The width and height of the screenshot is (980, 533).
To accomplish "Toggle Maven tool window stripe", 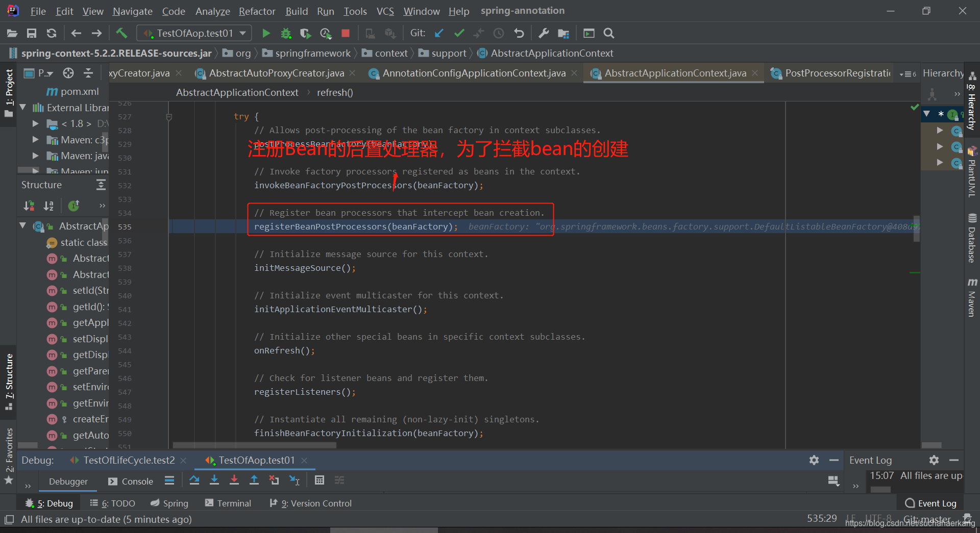I will tap(972, 298).
